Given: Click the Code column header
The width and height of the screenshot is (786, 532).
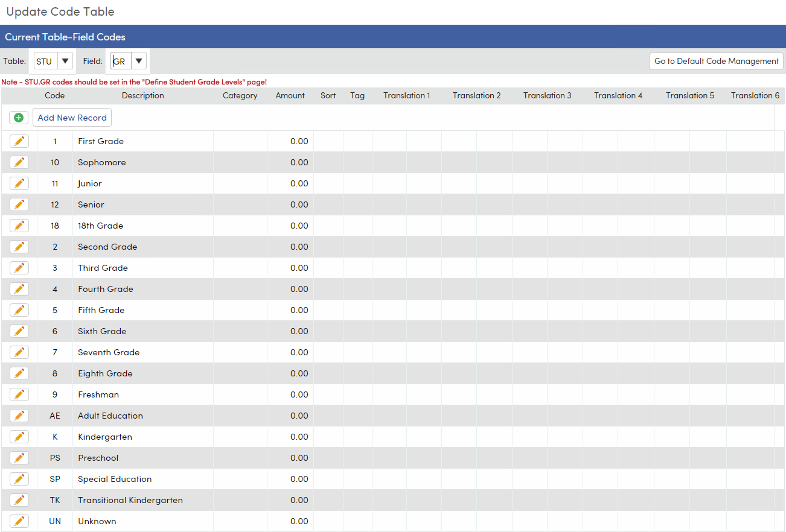Looking at the screenshot, I should coord(54,95).
